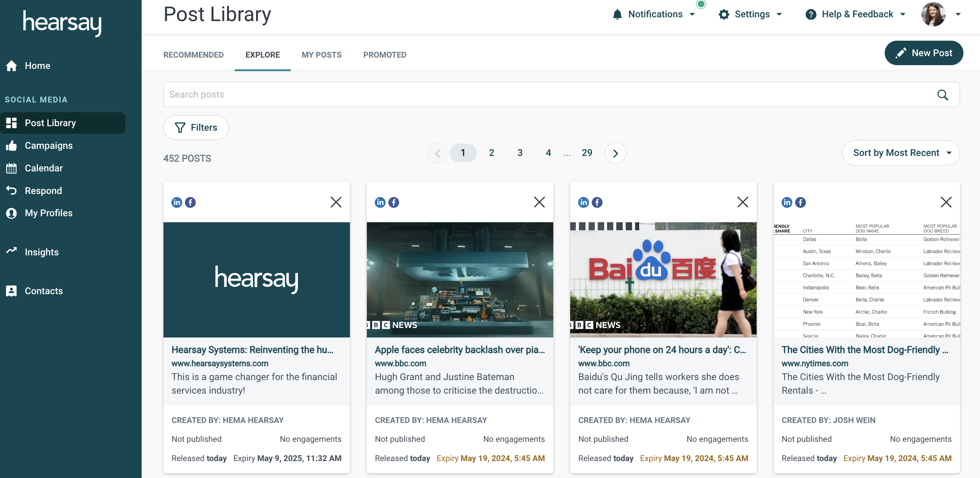The image size is (980, 478).
Task: Open the dog-friendly cities table thumbnail
Action: tap(867, 280)
